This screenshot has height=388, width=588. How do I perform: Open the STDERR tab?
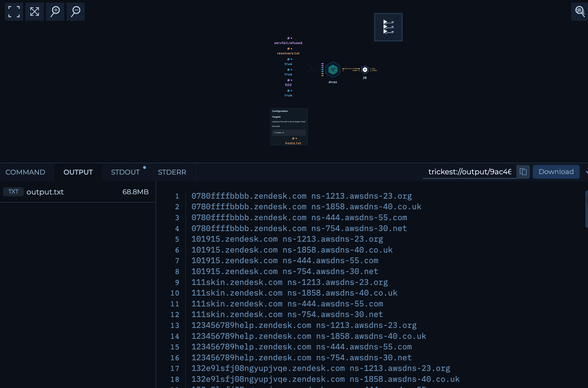point(172,172)
